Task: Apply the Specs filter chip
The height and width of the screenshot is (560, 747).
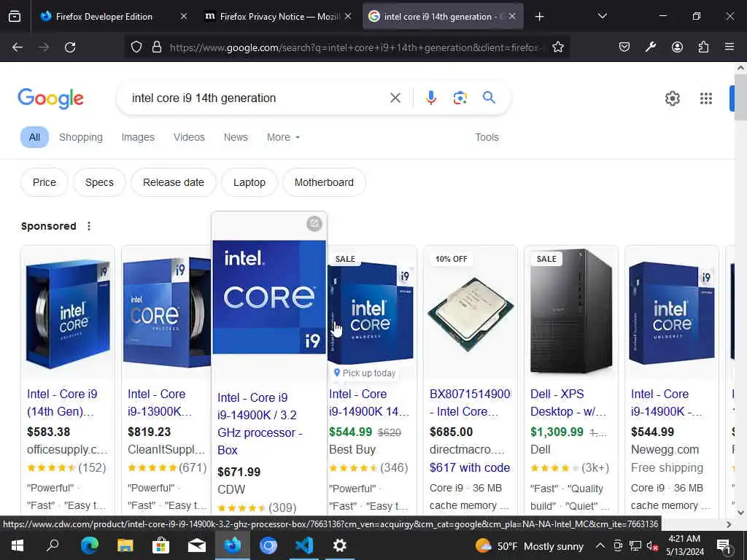Action: (x=99, y=182)
